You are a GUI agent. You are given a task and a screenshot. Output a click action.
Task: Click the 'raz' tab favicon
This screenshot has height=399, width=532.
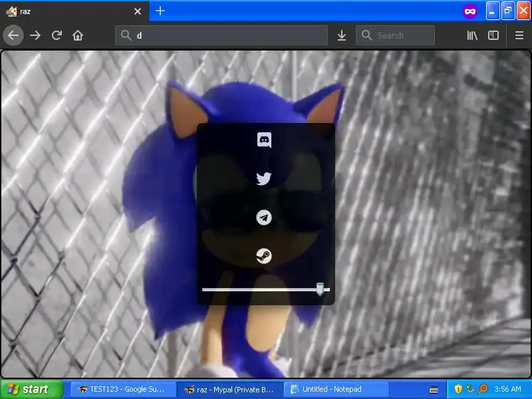point(11,11)
